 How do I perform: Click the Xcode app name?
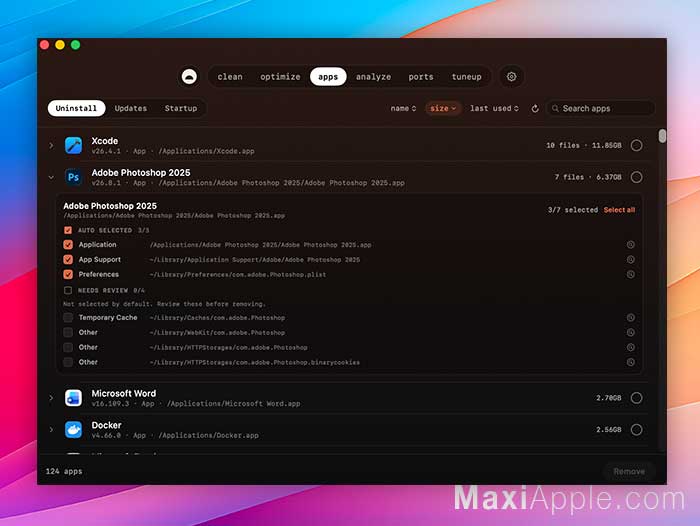pos(105,141)
